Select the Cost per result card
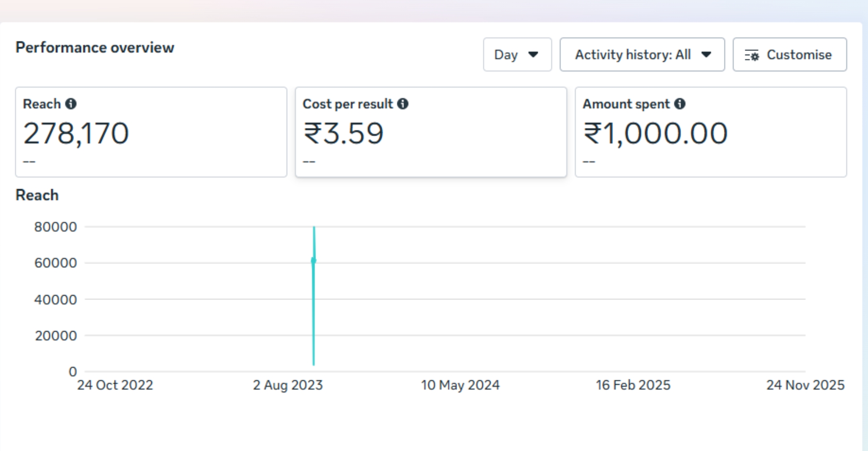 (431, 132)
